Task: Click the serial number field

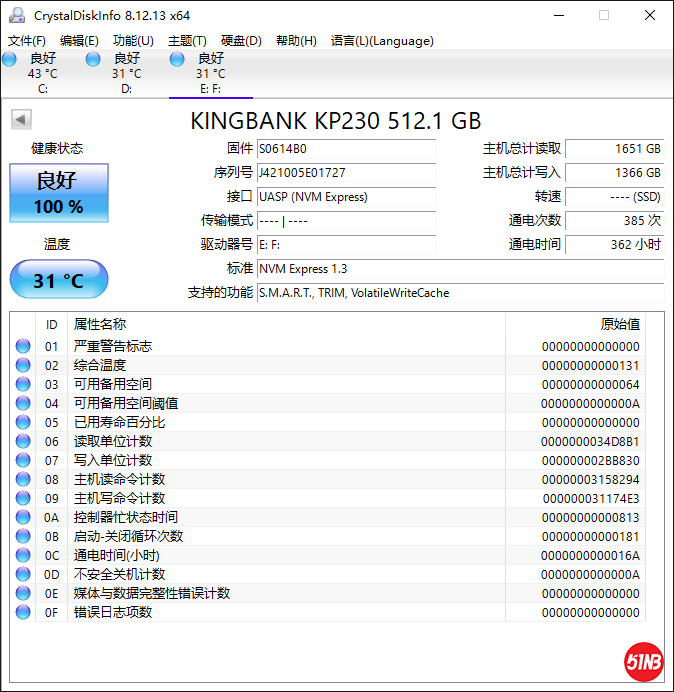Action: point(346,173)
